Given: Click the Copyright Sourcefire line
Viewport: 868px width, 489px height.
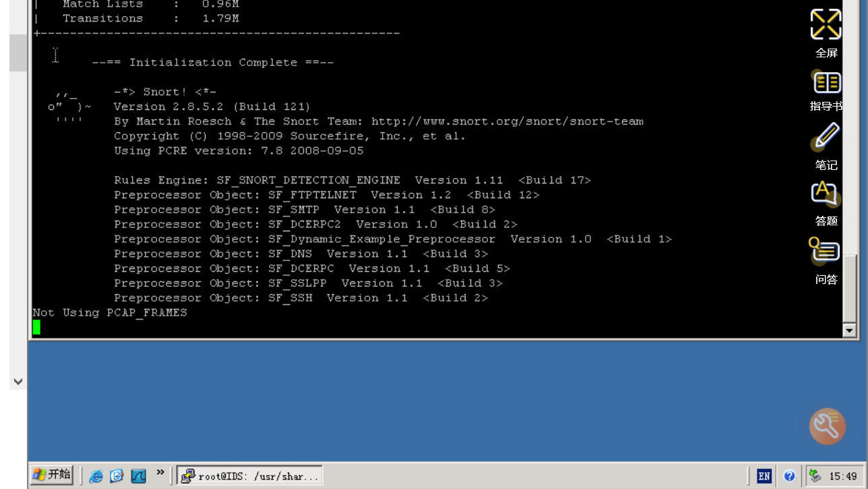Looking at the screenshot, I should coord(290,136).
